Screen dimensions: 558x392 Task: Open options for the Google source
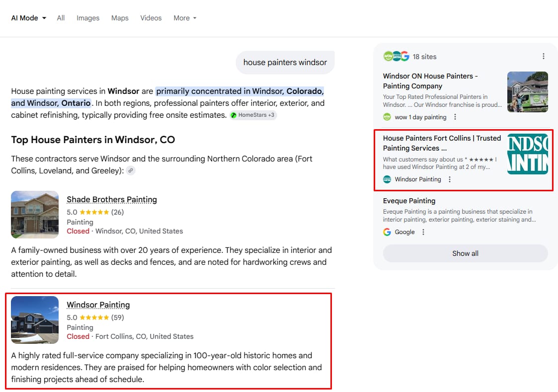tap(423, 232)
